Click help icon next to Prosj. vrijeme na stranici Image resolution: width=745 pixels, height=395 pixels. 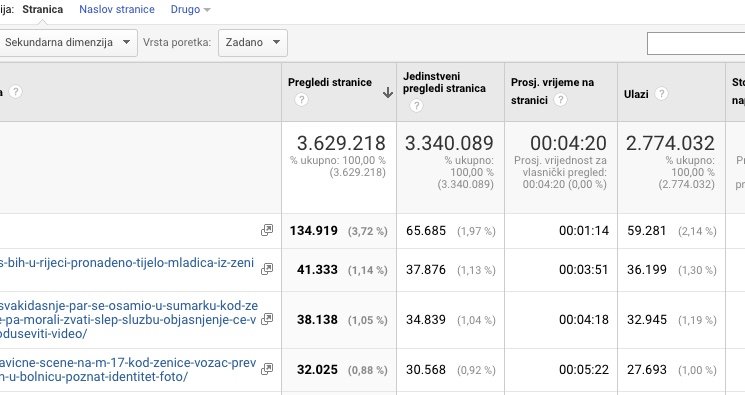coord(561,100)
